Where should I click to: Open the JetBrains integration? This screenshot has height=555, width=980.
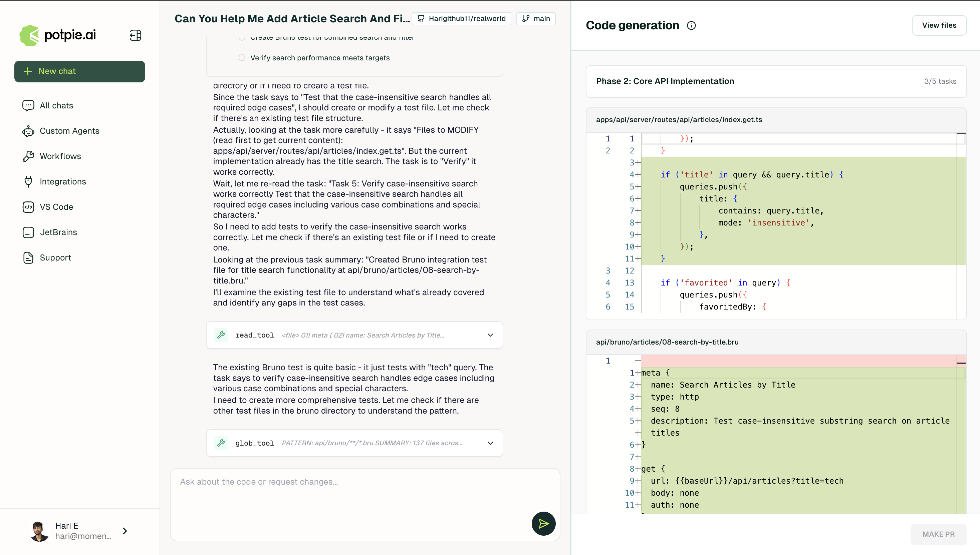point(58,232)
